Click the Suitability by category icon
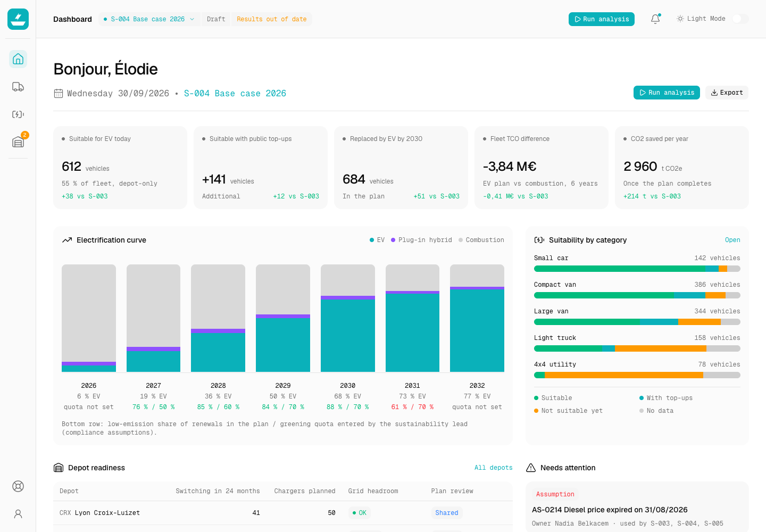766x532 pixels. [x=539, y=240]
